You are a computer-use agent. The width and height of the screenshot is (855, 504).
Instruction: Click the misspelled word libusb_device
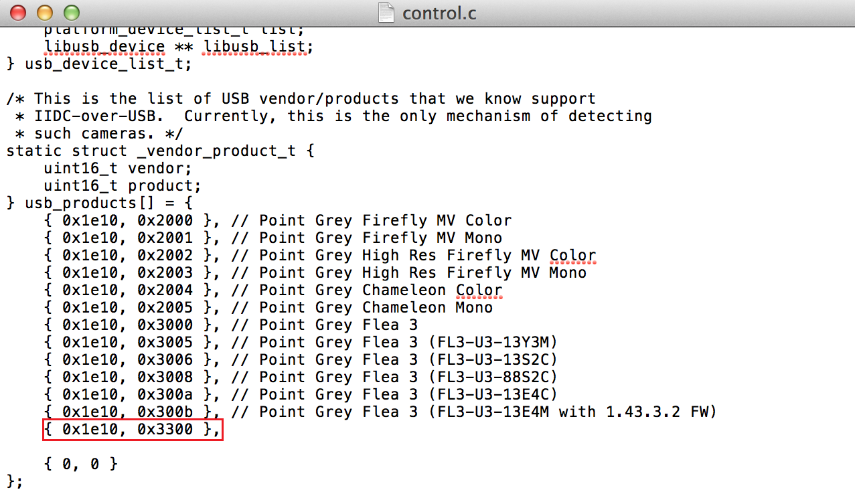tap(104, 47)
